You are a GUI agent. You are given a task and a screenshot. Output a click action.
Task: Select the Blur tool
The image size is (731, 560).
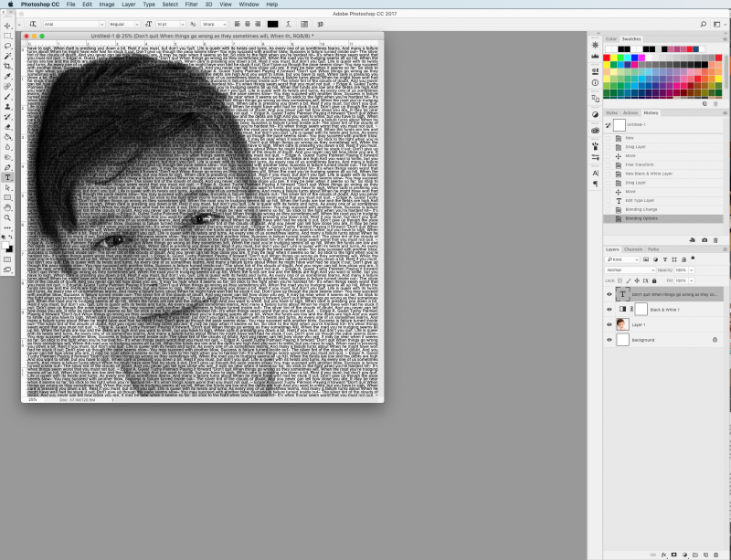point(7,147)
